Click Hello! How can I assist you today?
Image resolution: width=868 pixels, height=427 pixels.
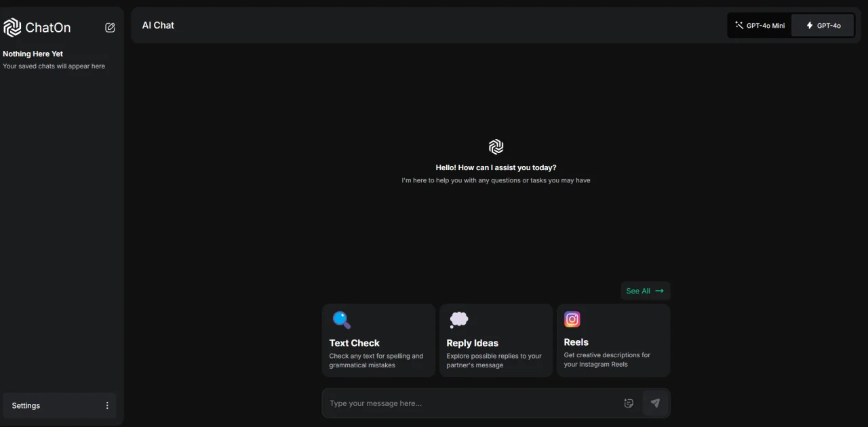496,167
